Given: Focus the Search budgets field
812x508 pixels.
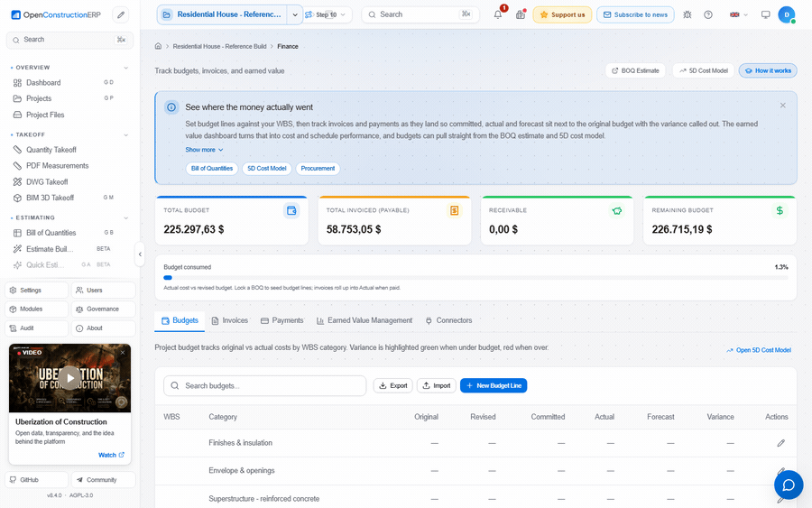Looking at the screenshot, I should click(264, 386).
